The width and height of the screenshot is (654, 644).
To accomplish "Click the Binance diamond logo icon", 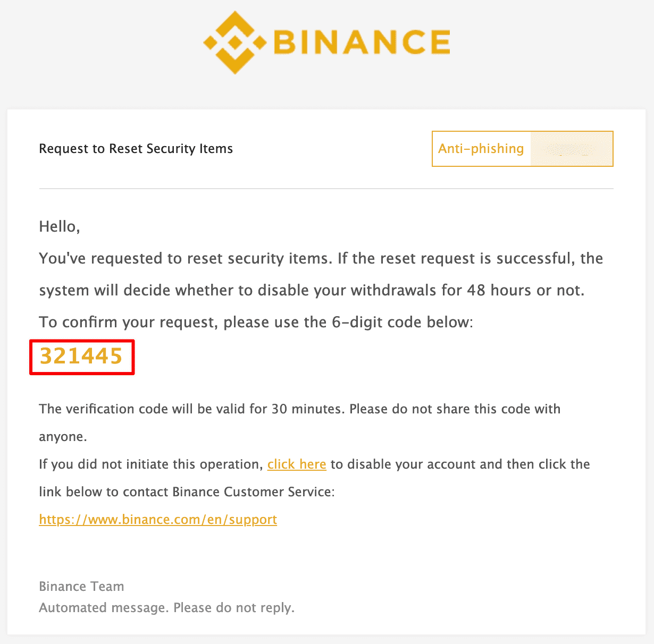I will (x=235, y=43).
